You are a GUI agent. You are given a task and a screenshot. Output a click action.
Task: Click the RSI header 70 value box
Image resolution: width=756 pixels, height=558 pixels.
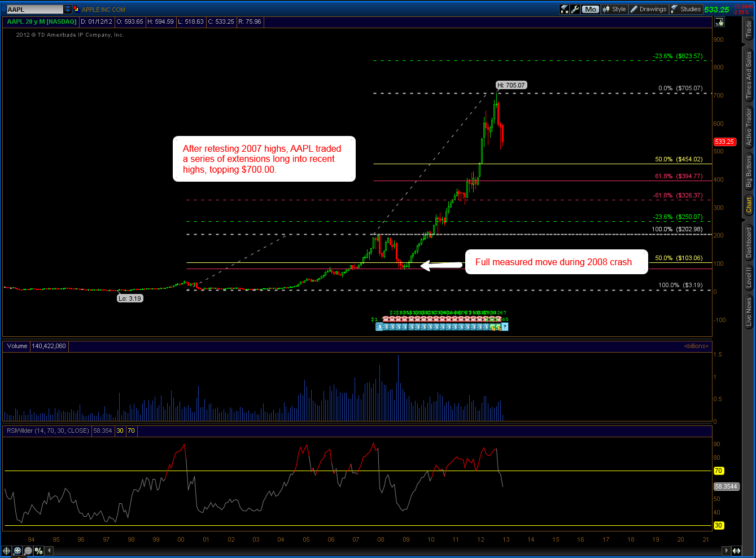point(131,430)
